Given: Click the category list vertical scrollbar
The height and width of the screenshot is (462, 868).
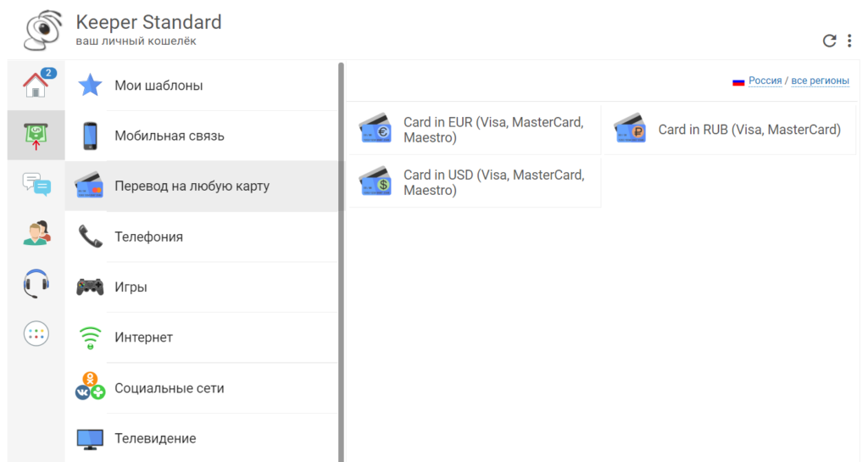Looking at the screenshot, I should (341, 262).
